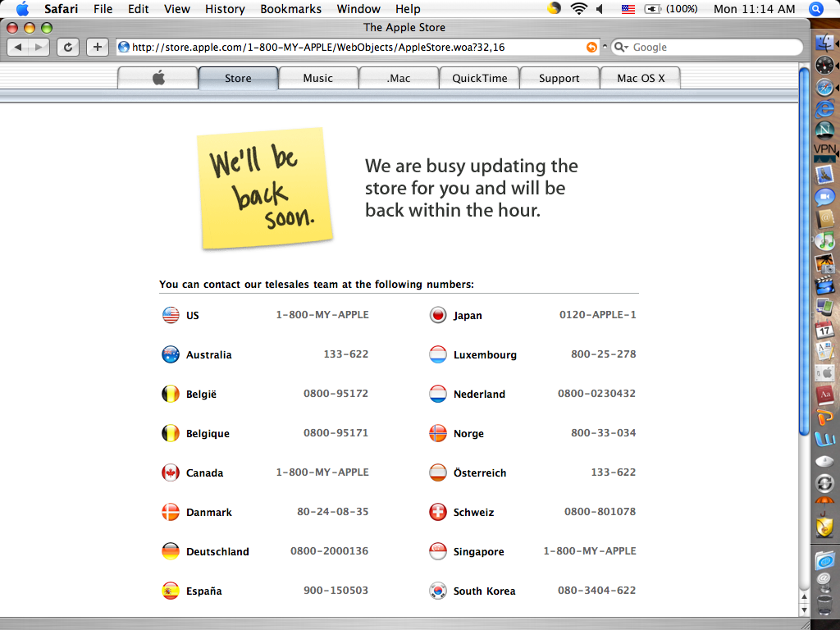The height and width of the screenshot is (630, 840).
Task: Go to the .Mac tab
Action: (399, 78)
